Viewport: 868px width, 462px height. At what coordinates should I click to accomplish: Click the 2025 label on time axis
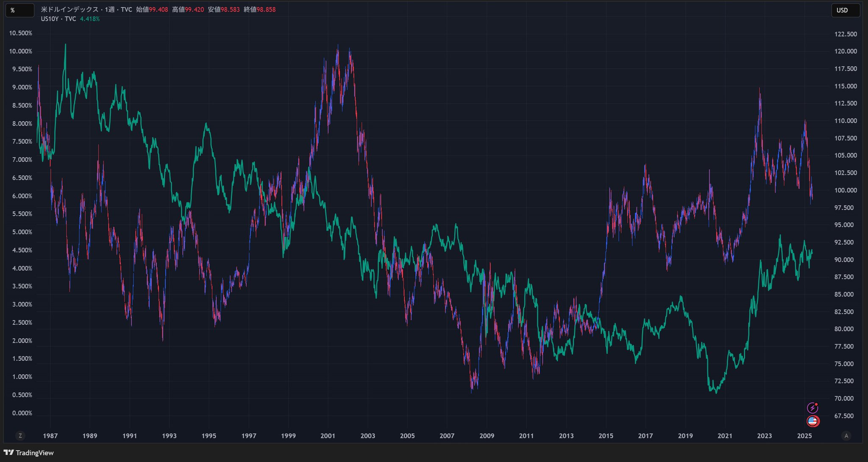click(x=804, y=436)
